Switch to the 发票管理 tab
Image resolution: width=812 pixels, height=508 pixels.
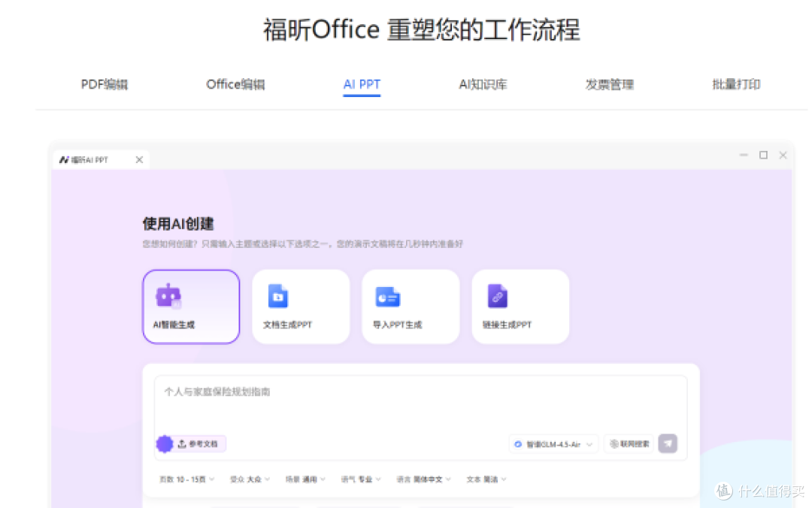tap(610, 84)
